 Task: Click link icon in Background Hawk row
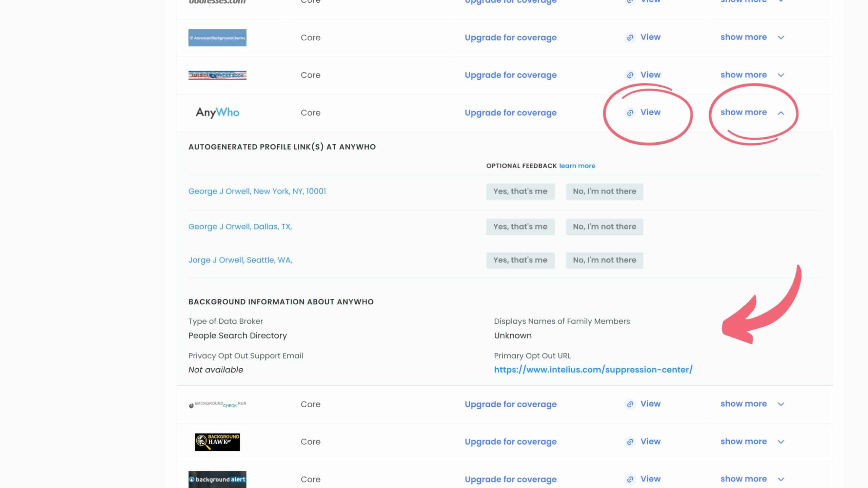click(x=630, y=442)
